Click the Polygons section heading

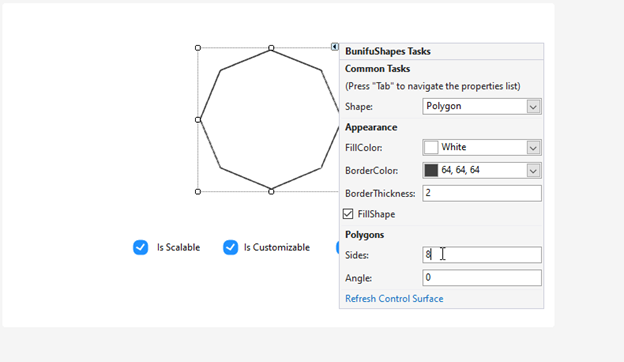pyautogui.click(x=365, y=235)
